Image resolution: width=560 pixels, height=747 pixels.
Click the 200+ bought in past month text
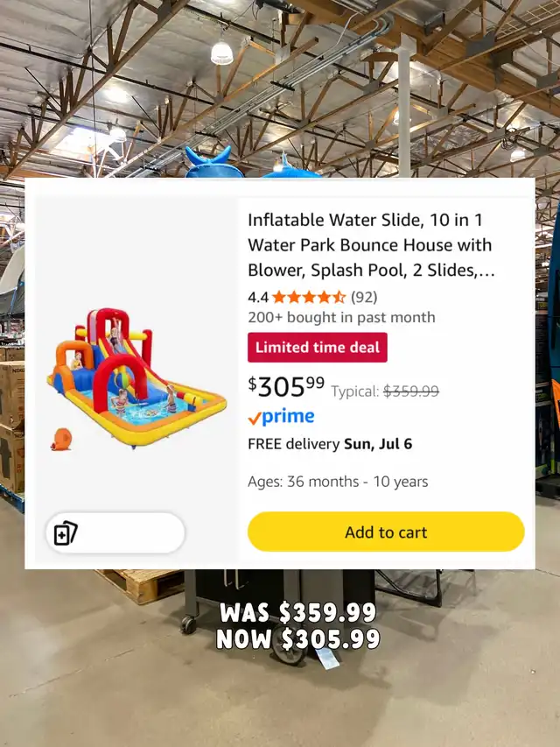341,317
